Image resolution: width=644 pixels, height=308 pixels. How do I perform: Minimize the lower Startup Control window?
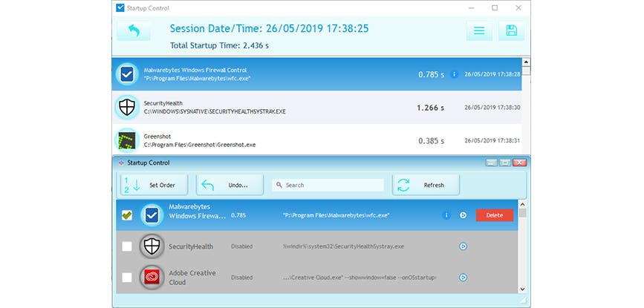[x=492, y=163]
